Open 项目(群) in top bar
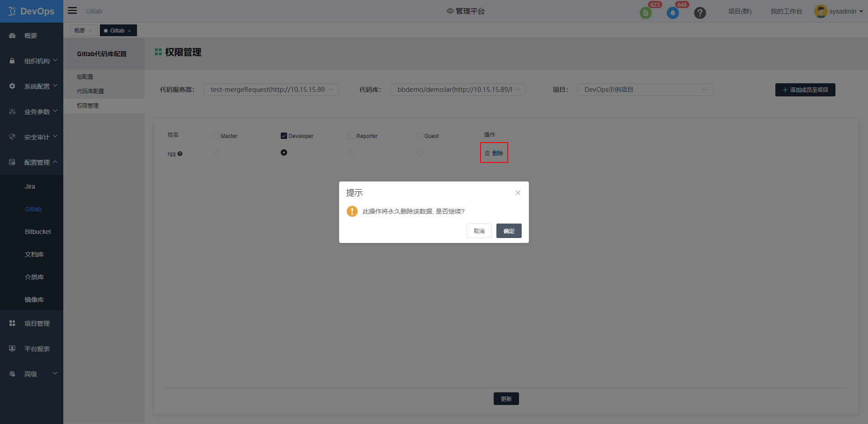Image resolution: width=868 pixels, height=424 pixels. [x=740, y=11]
